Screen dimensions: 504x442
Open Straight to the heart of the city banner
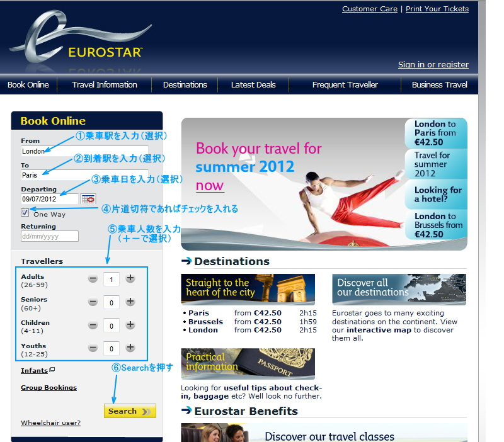click(248, 289)
